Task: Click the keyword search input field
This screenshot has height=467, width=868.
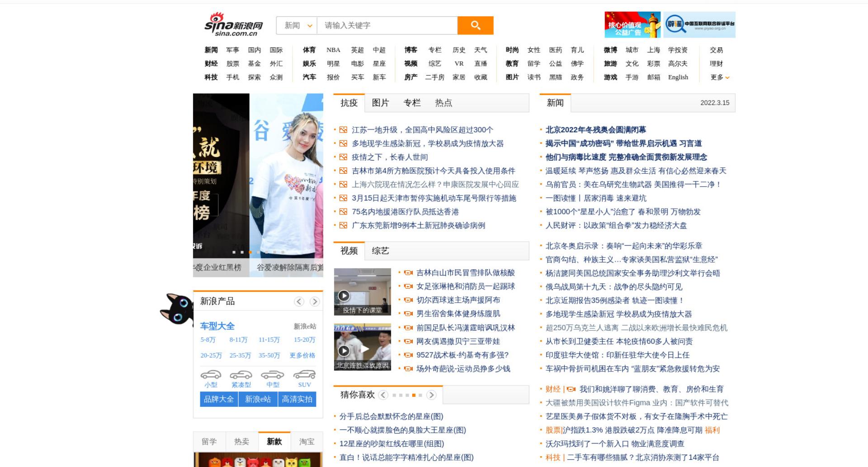Action: pyautogui.click(x=387, y=25)
